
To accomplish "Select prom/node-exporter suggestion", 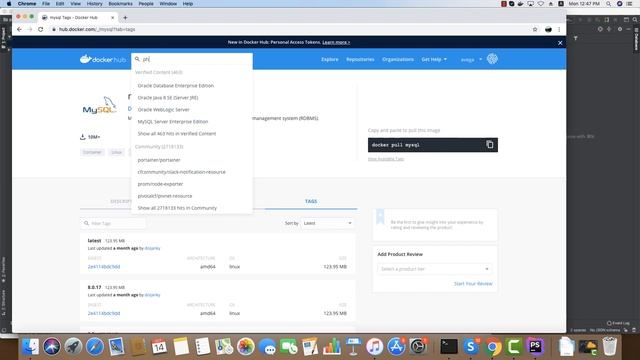I will (160, 184).
